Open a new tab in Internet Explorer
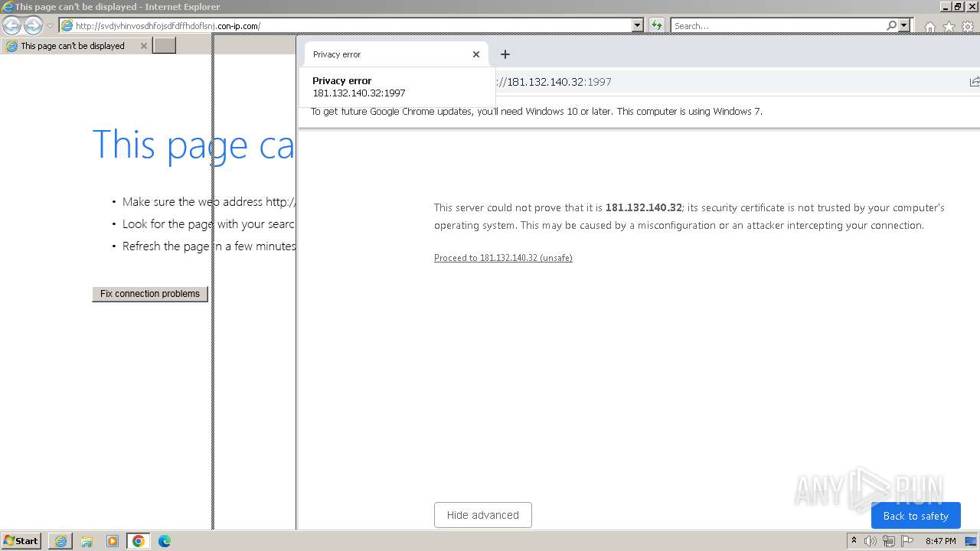 point(165,46)
